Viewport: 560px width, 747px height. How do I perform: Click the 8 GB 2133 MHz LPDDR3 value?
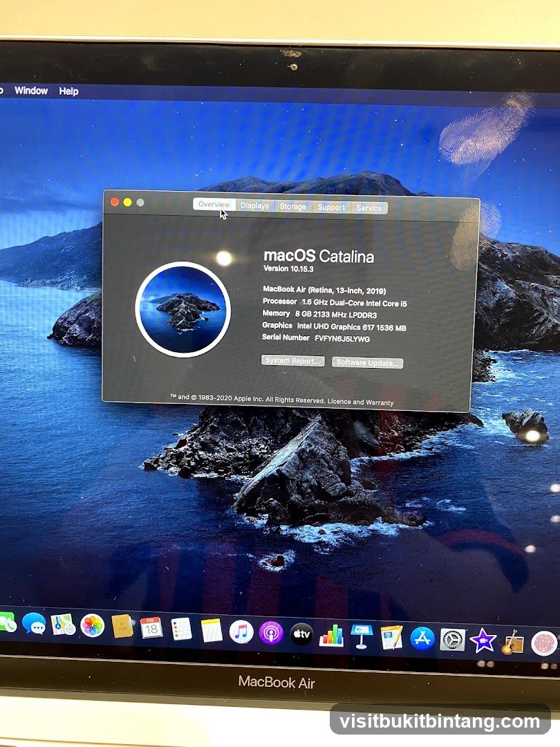click(x=336, y=315)
